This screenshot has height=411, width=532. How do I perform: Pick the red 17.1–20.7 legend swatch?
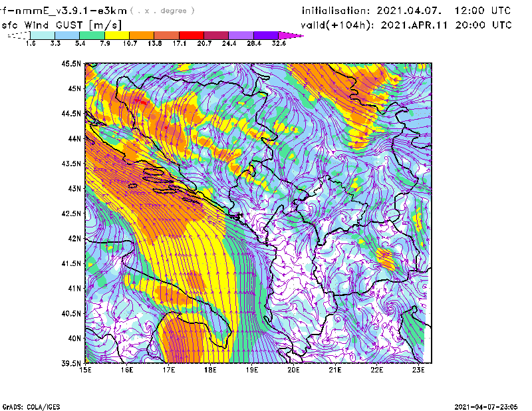point(192,35)
